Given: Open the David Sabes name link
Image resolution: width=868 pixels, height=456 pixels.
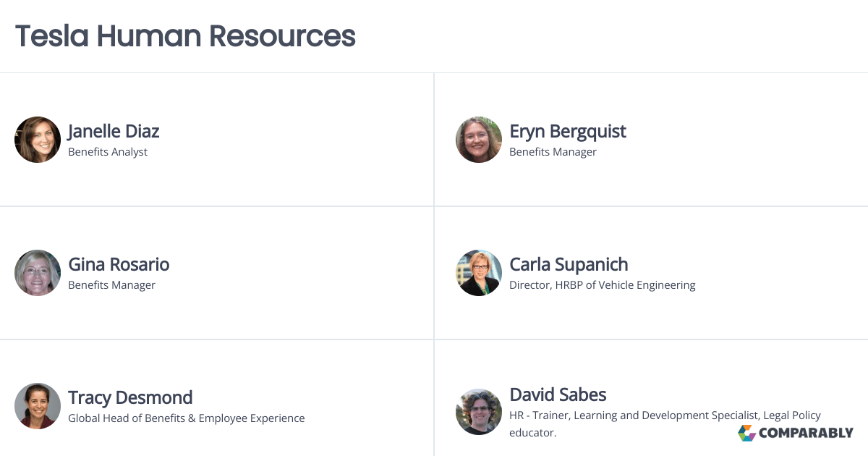Looking at the screenshot, I should coord(558,394).
